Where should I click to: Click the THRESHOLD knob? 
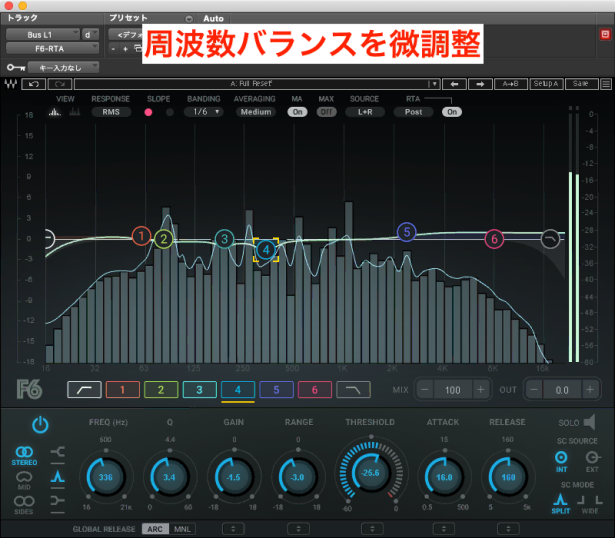(371, 473)
